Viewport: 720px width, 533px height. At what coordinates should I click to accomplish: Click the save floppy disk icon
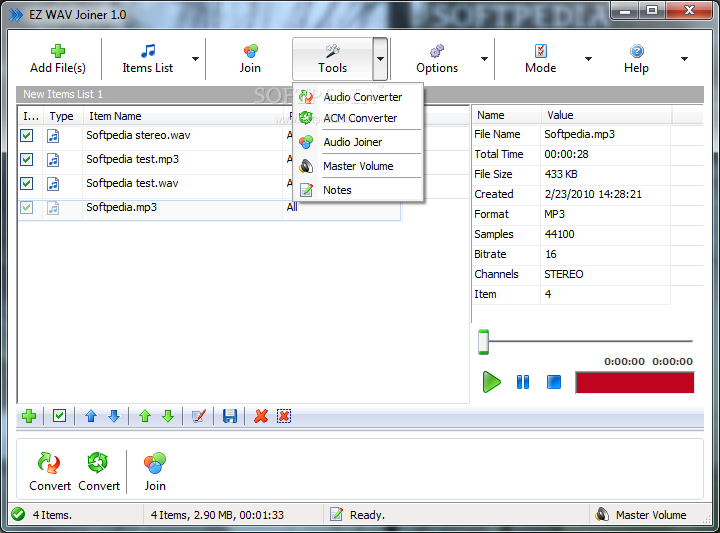coord(230,416)
